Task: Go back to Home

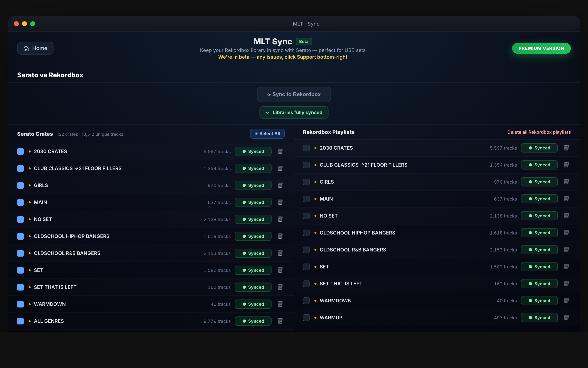Action: [x=35, y=48]
